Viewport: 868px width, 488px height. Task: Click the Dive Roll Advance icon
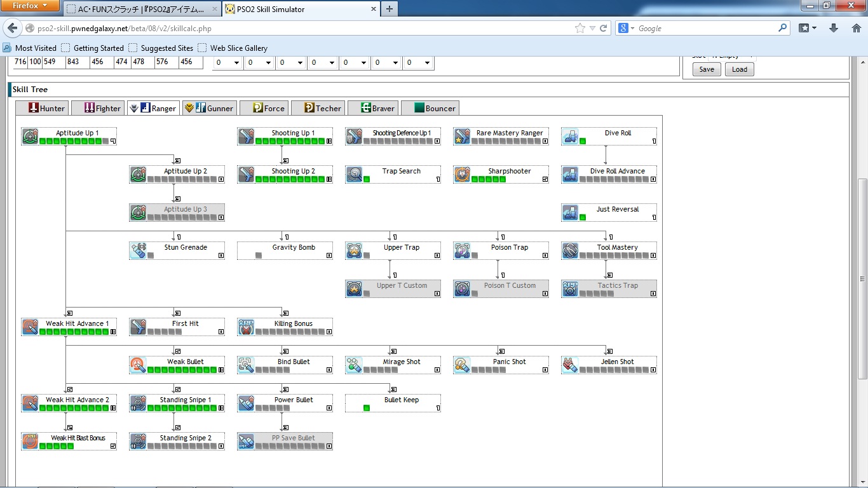click(570, 175)
